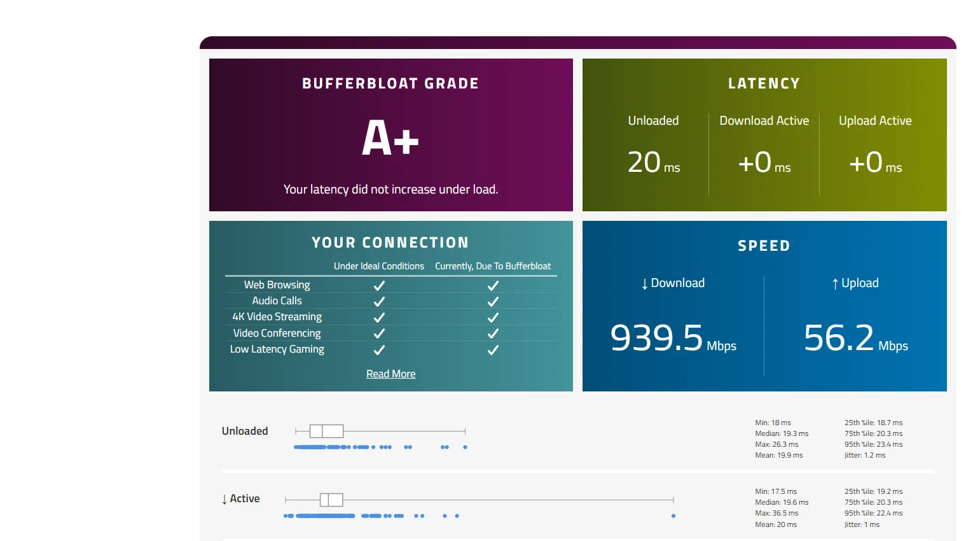This screenshot has width=980, height=541.
Task: Click 4K Video Streaming checkmark under Ideal Conditions
Action: [379, 318]
